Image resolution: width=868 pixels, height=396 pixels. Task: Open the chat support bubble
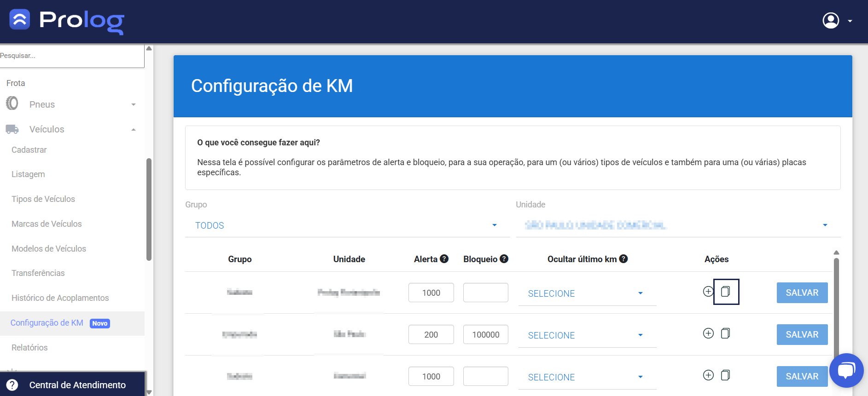[x=846, y=370]
